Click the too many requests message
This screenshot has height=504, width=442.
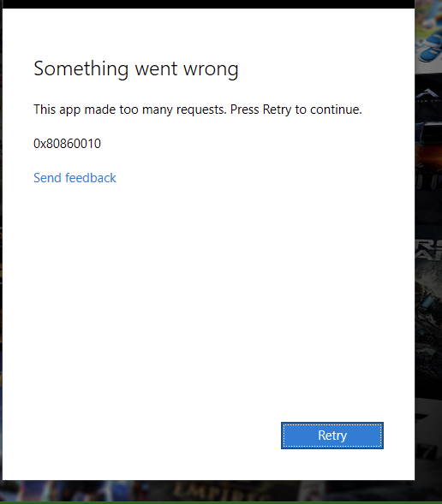pyautogui.click(x=198, y=110)
